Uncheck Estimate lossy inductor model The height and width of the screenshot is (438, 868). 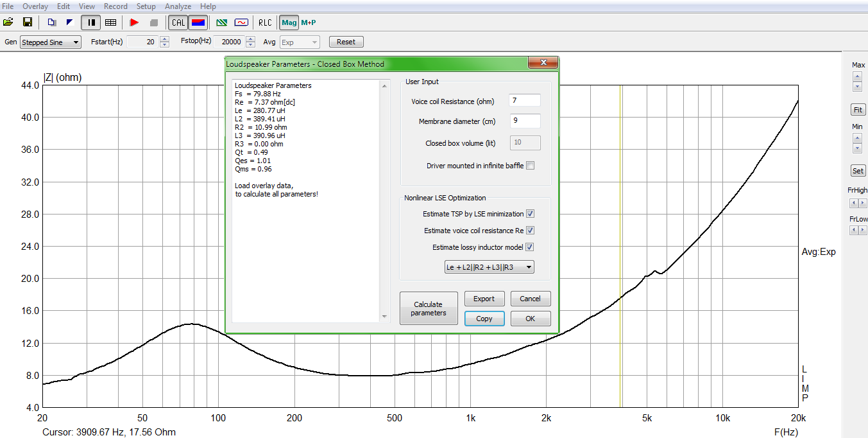pyautogui.click(x=530, y=247)
